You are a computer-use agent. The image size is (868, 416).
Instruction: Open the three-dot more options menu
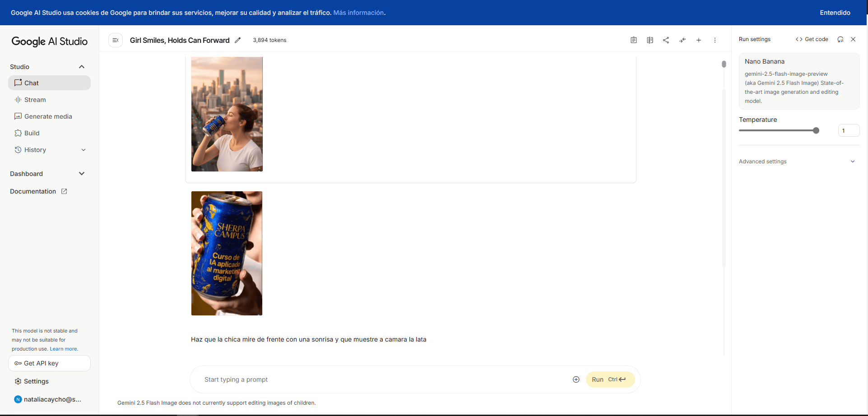click(715, 40)
